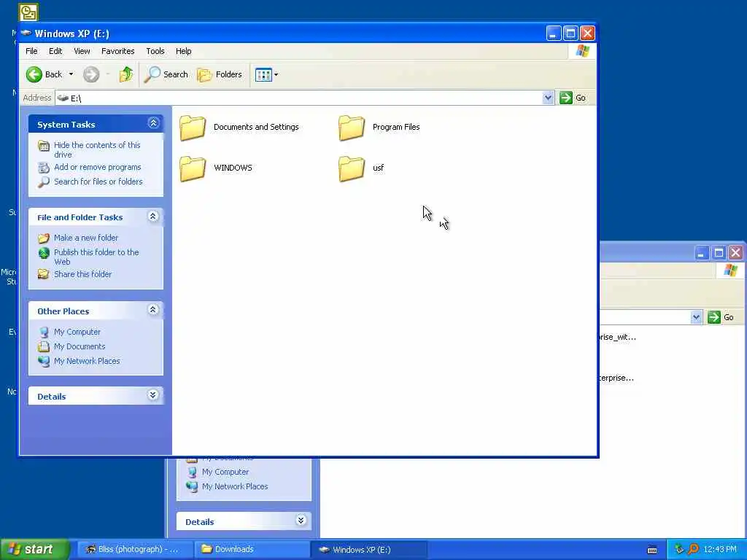Expand Details panel in Downloads window
747x560 pixels.
(301, 520)
